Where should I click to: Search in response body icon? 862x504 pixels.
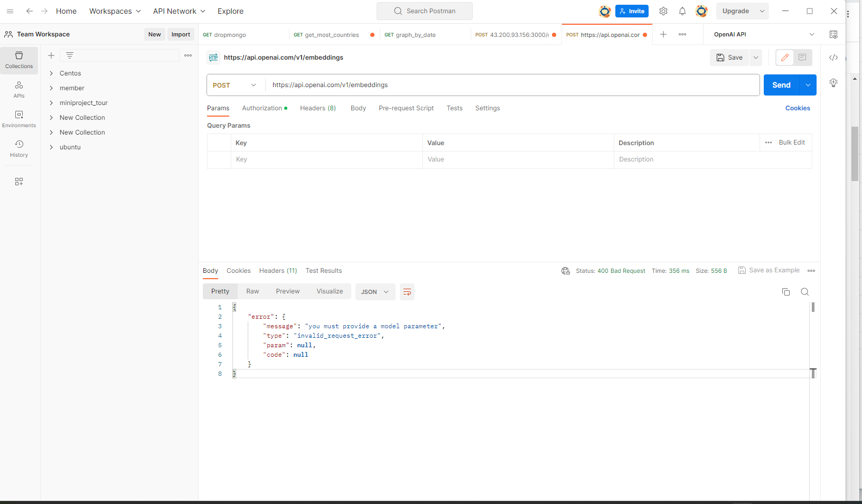coord(805,292)
